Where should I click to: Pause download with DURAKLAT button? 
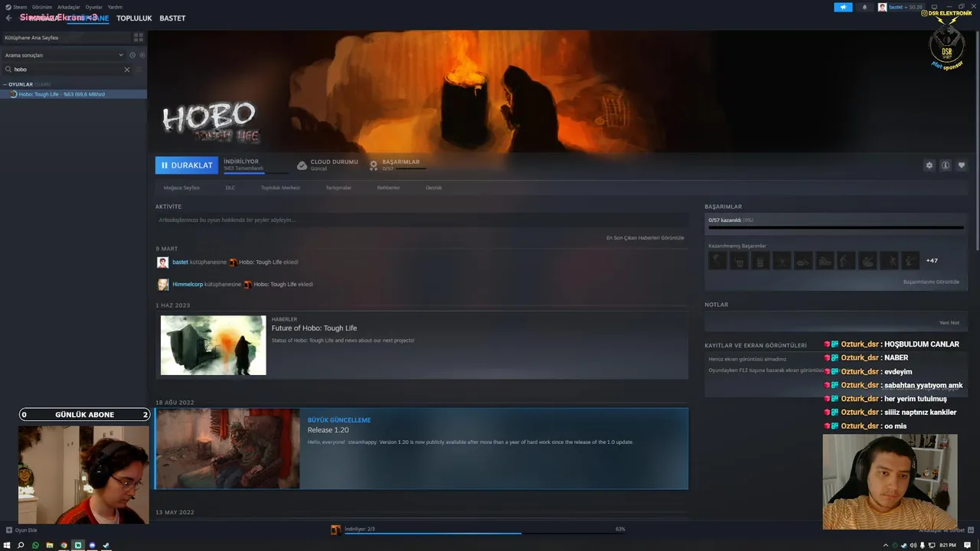(x=187, y=165)
